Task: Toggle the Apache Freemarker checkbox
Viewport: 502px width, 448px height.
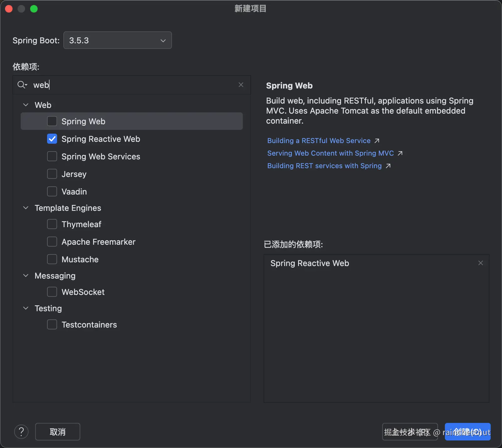Action: pyautogui.click(x=52, y=242)
